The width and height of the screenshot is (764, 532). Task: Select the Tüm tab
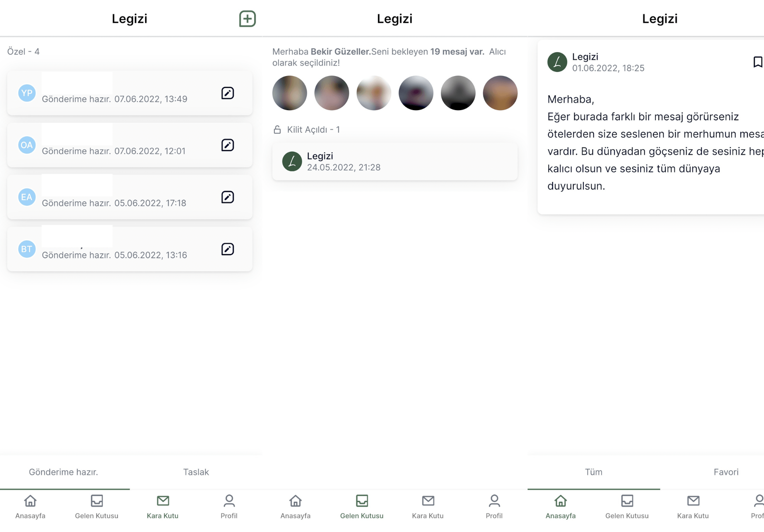[x=593, y=472]
